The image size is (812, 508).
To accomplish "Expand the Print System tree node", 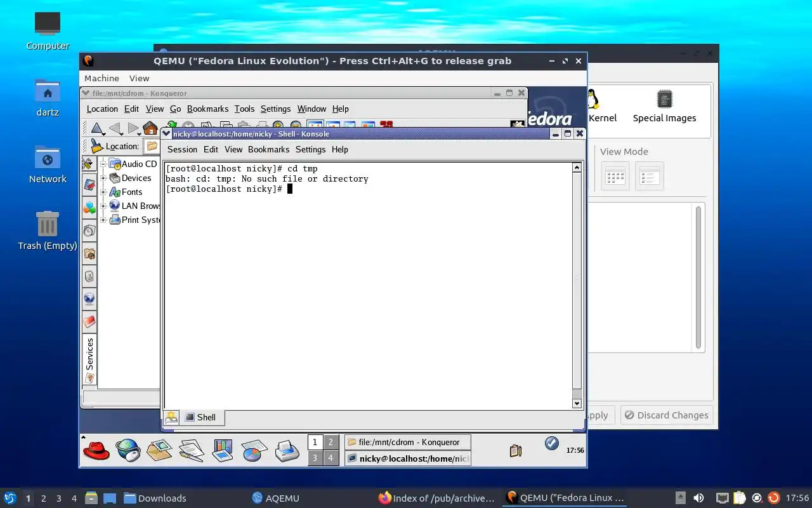I will [x=103, y=220].
